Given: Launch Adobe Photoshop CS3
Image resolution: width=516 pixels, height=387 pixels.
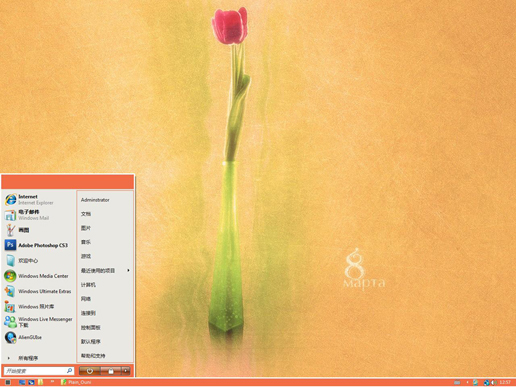Looking at the screenshot, I should [38, 245].
